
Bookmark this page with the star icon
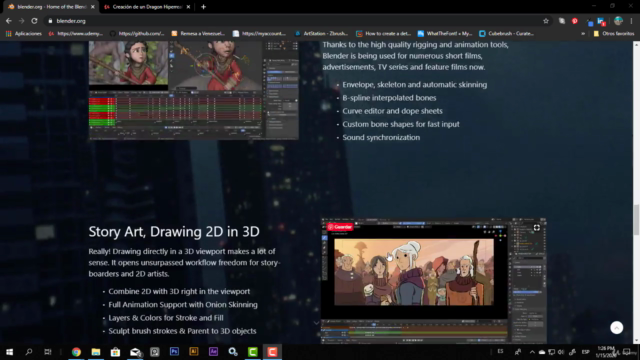coord(546,21)
